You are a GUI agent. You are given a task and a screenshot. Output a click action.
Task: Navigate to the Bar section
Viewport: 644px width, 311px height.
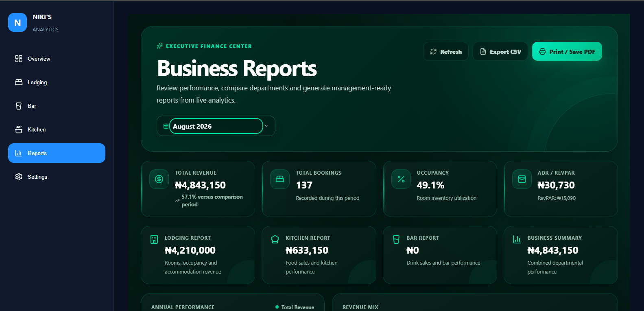[x=57, y=106]
